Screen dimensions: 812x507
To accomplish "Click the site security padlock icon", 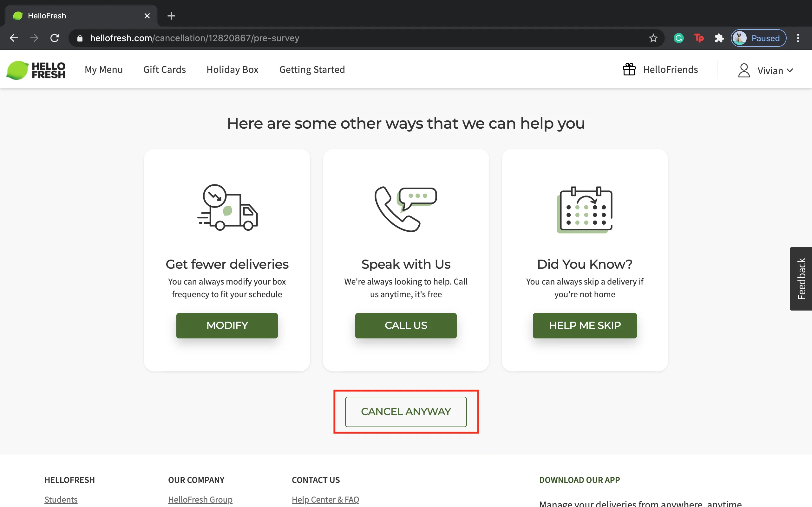I will [x=80, y=38].
